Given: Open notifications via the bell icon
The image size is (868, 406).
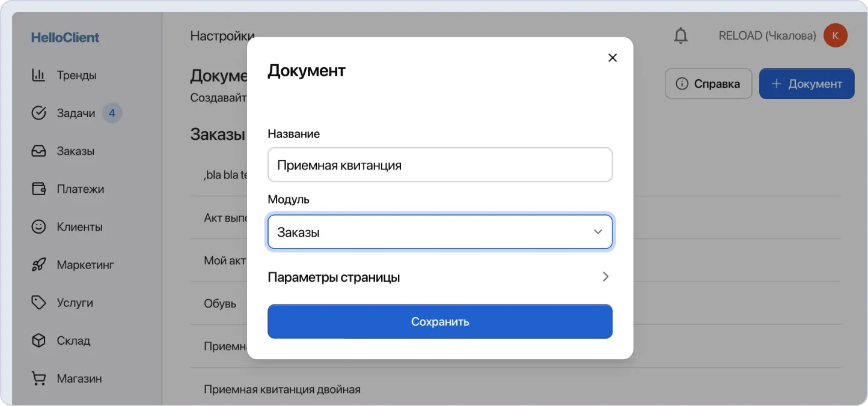Looking at the screenshot, I should pyautogui.click(x=680, y=35).
